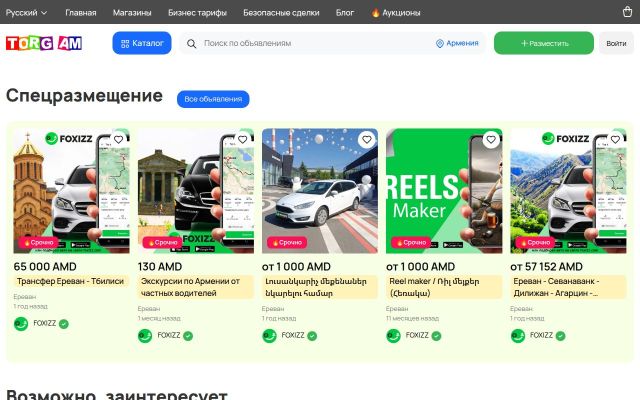Image resolution: width=640 pixels, height=400 pixels.
Task: Click verified badge on Reel maker seller
Action: (436, 336)
